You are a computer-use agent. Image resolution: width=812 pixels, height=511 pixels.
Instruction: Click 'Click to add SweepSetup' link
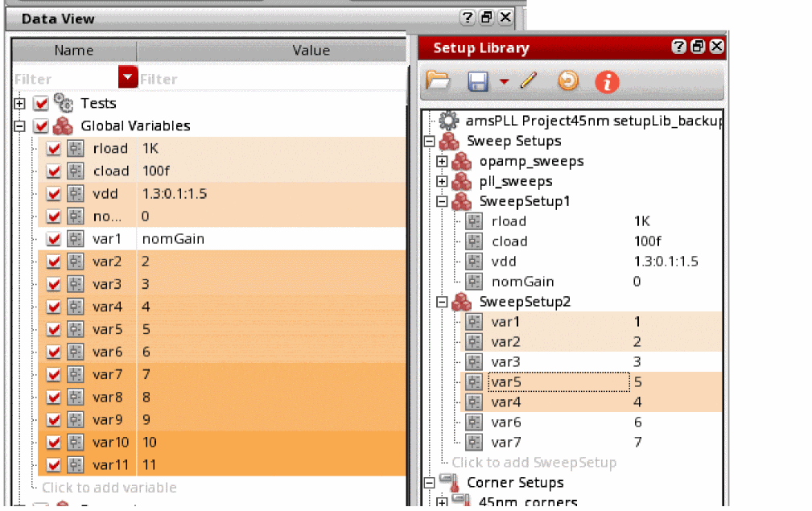[x=534, y=463]
